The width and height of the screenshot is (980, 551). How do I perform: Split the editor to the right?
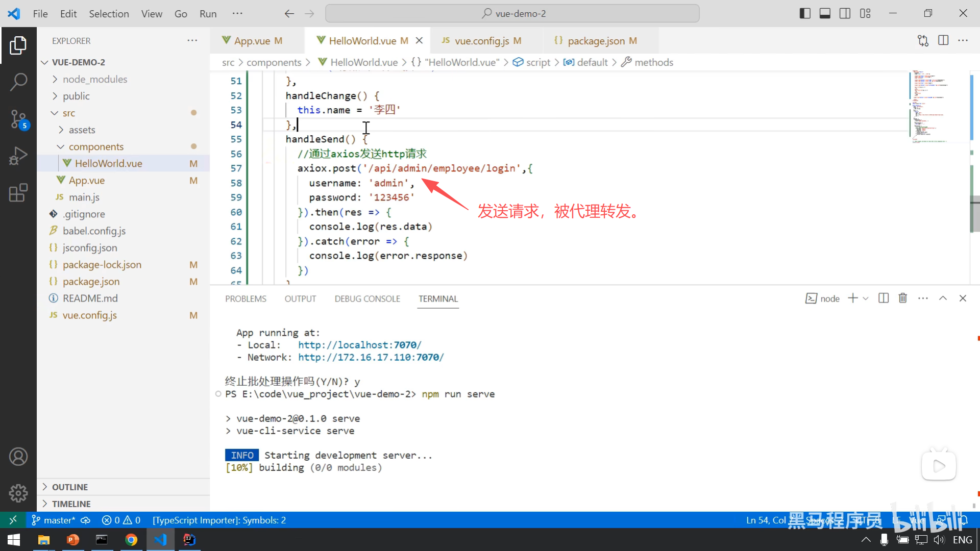point(943,40)
